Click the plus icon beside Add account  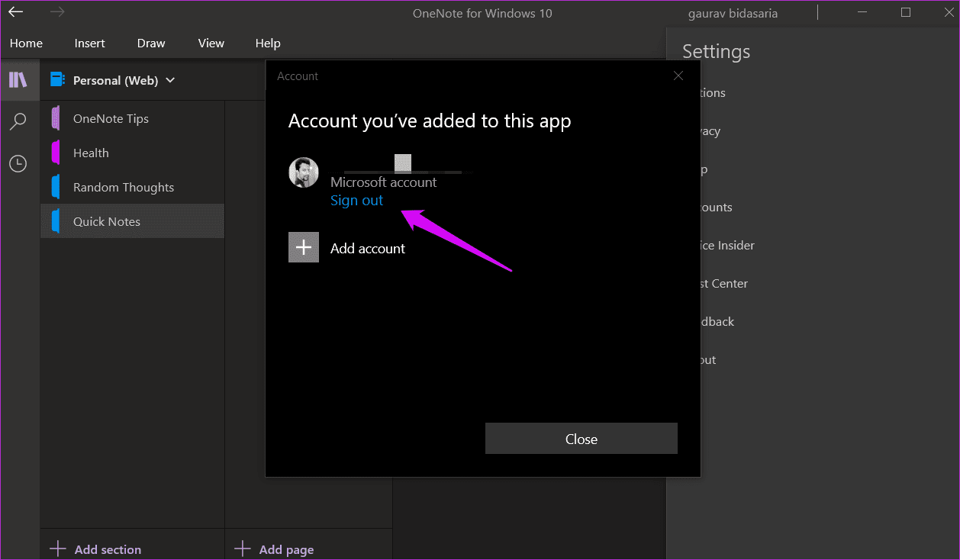[304, 247]
